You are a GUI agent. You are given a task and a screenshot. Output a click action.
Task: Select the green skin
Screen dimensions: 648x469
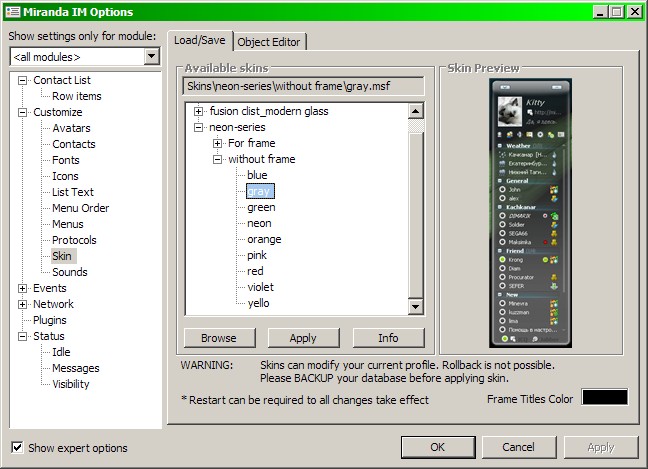tap(261, 207)
